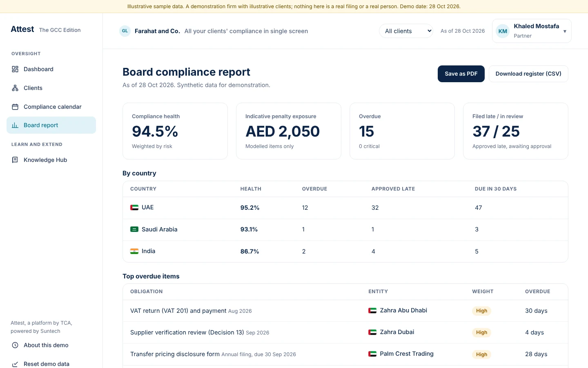
Task: Click the Filed late / in review 37 / 25 value
Action: click(x=496, y=131)
